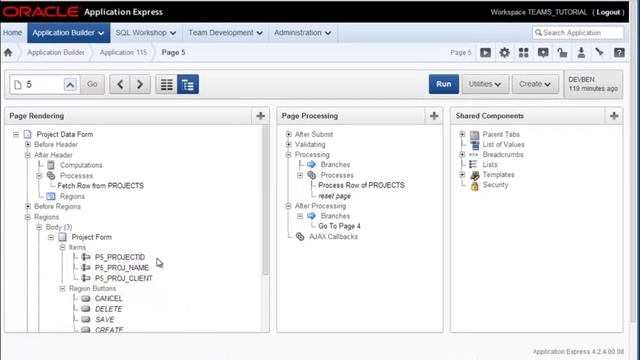The image size is (640, 360).
Task: Collapse the Body (3) node
Action: 39,227
